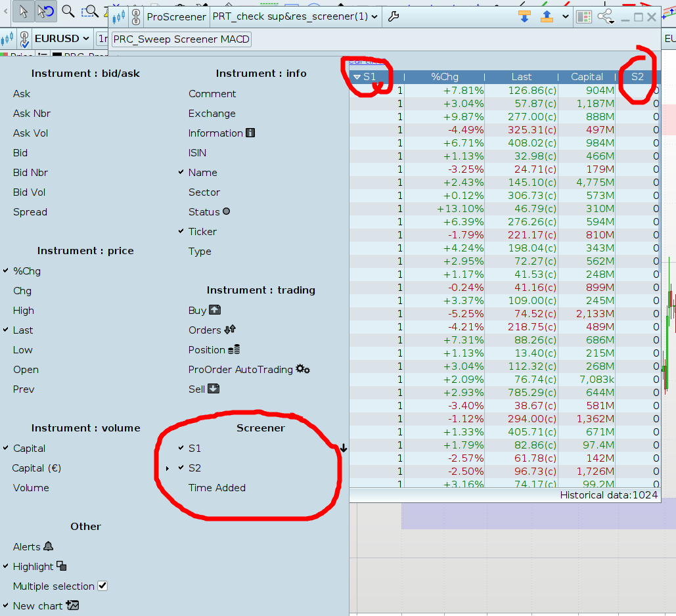The width and height of the screenshot is (676, 616).
Task: Click the orange bar with up arrow icon
Action: pyautogui.click(x=547, y=17)
